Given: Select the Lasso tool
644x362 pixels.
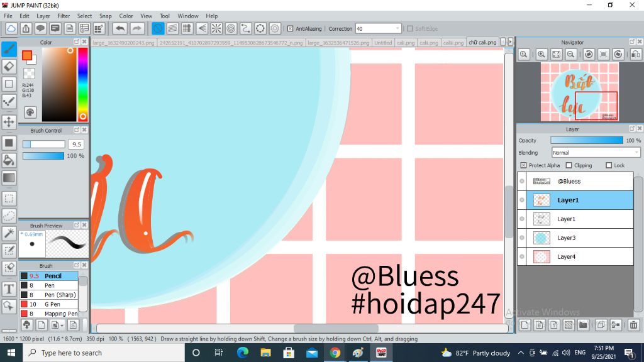Looking at the screenshot, I should [x=9, y=216].
